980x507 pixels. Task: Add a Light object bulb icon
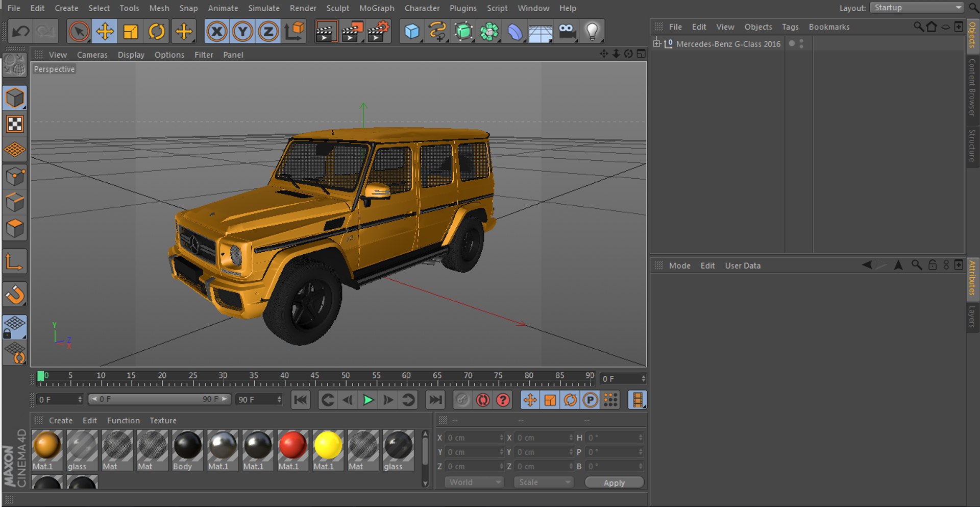pos(592,32)
